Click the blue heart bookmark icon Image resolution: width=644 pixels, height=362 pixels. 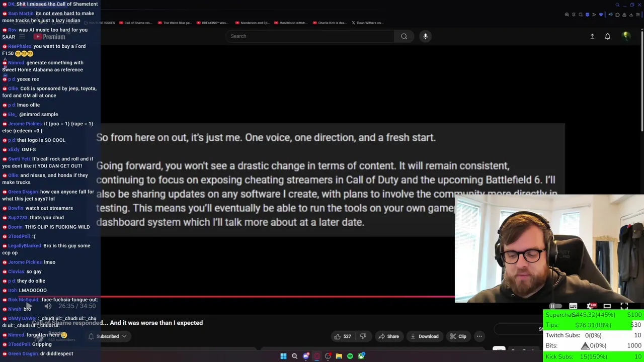point(601,15)
